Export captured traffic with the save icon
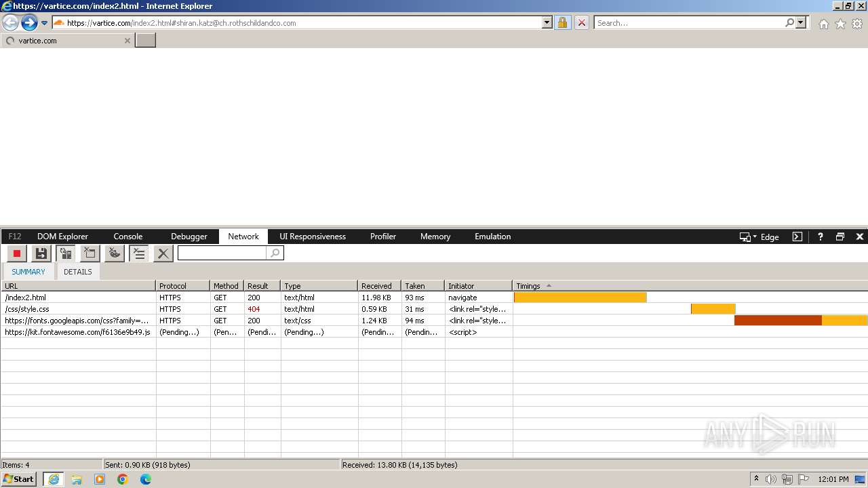The width and height of the screenshot is (868, 488). pos(41,253)
